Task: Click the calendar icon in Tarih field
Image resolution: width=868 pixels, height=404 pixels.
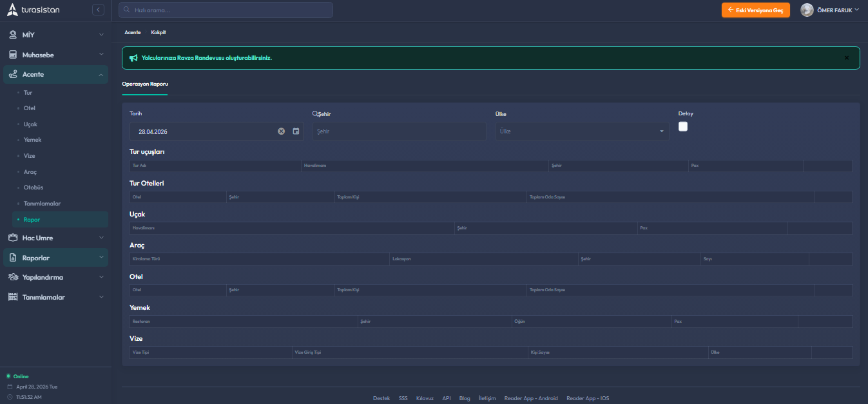Action: click(x=296, y=131)
